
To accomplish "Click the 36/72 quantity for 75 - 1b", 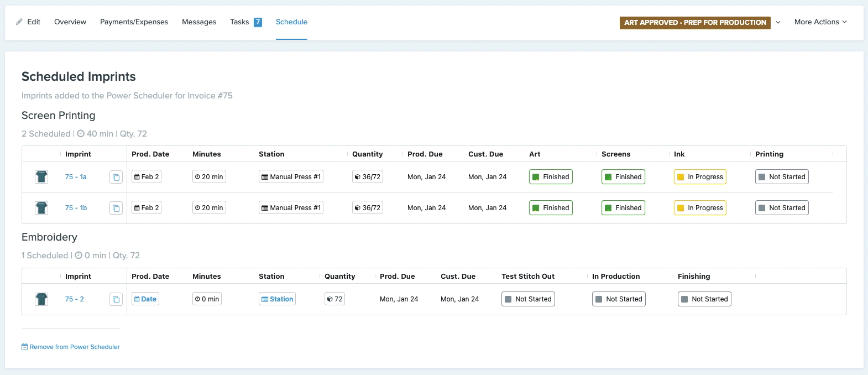I will [x=368, y=208].
